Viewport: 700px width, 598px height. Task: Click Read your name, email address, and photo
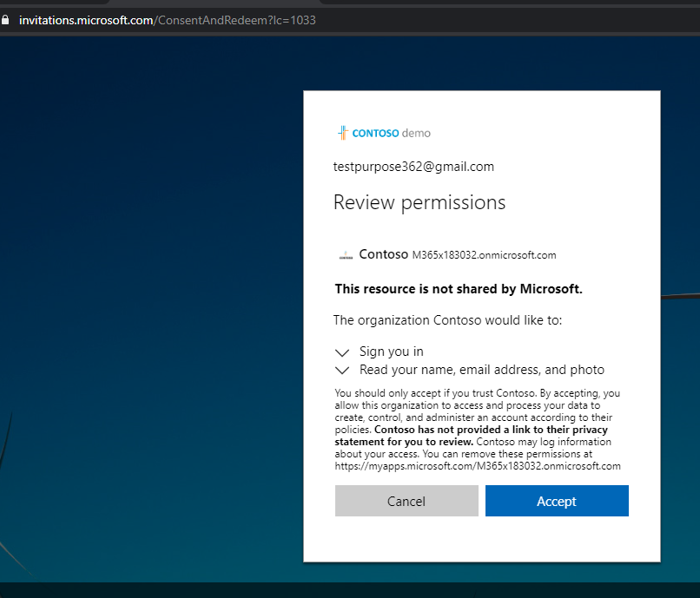tap(481, 370)
